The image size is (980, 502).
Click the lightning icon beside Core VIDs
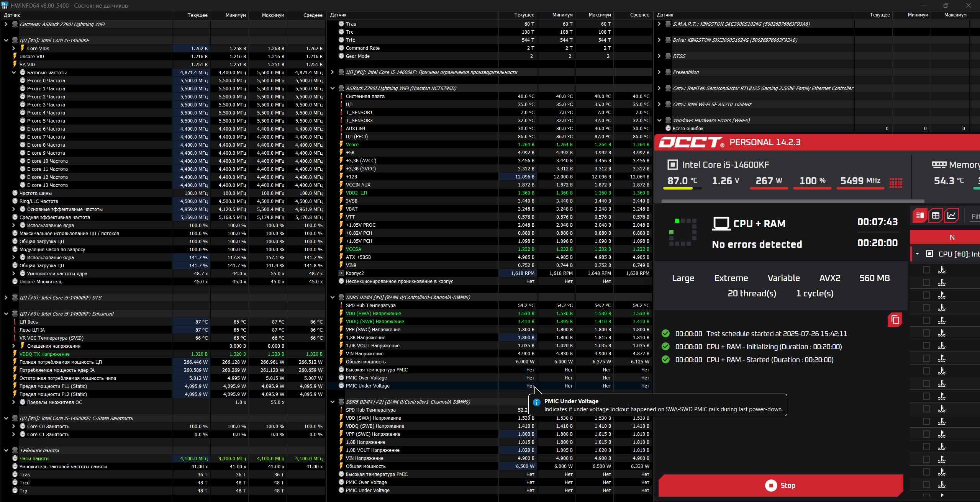point(22,48)
